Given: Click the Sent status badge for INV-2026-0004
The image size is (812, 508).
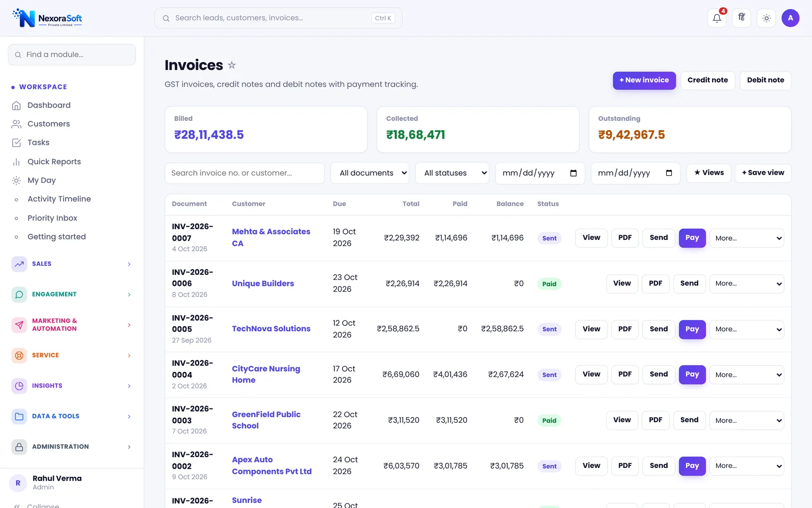Looking at the screenshot, I should 549,375.
